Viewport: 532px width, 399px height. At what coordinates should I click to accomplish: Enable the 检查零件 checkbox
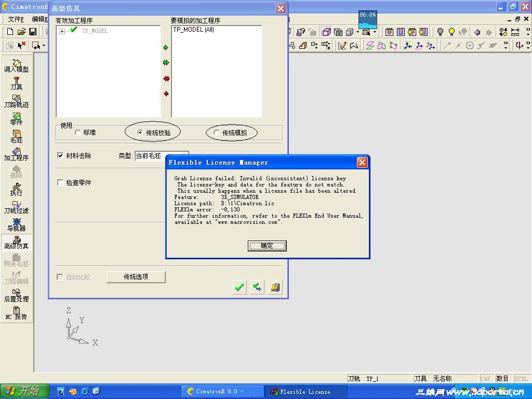coord(60,182)
